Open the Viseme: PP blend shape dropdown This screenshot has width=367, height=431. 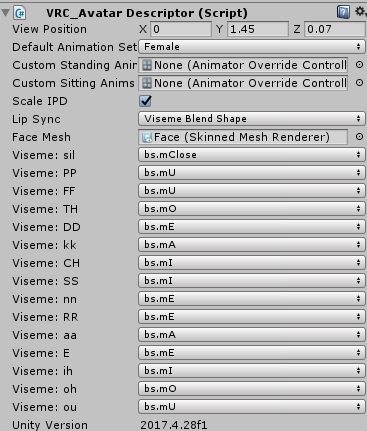[252, 173]
